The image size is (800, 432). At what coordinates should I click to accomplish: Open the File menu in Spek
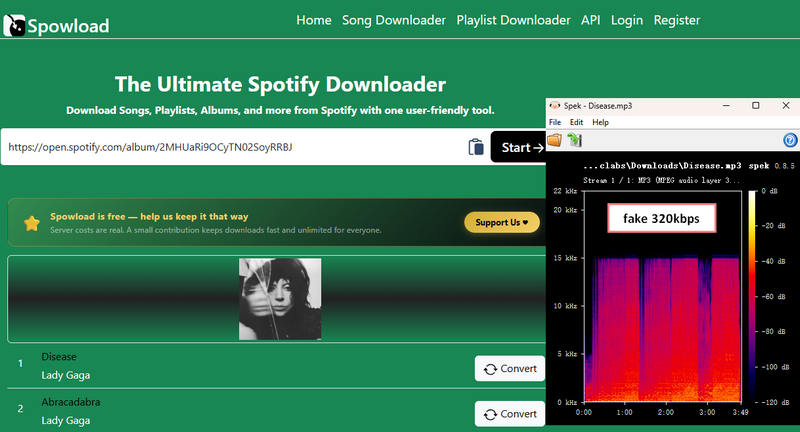[x=555, y=122]
